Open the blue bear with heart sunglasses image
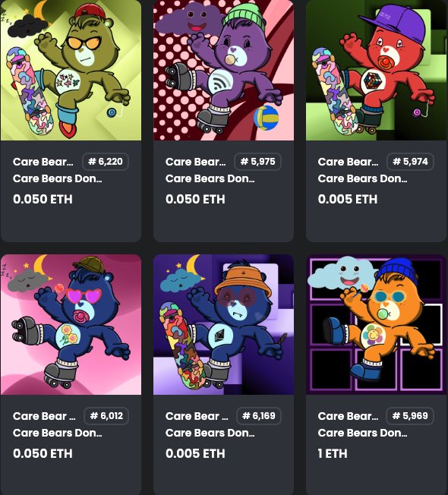 71,324
